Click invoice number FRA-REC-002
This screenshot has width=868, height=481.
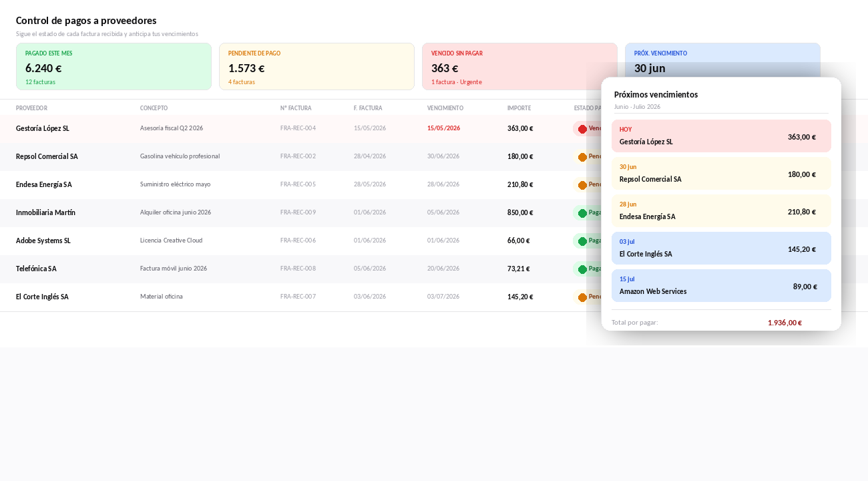(x=298, y=156)
